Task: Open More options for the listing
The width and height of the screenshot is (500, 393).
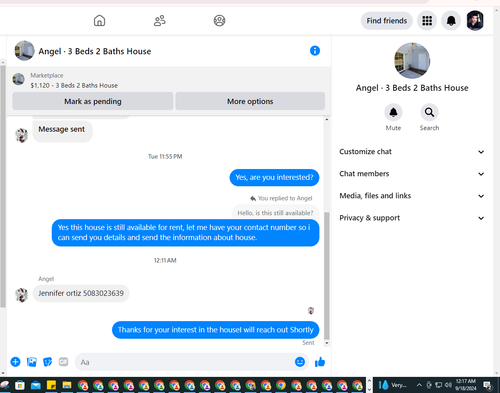Action: pyautogui.click(x=250, y=101)
